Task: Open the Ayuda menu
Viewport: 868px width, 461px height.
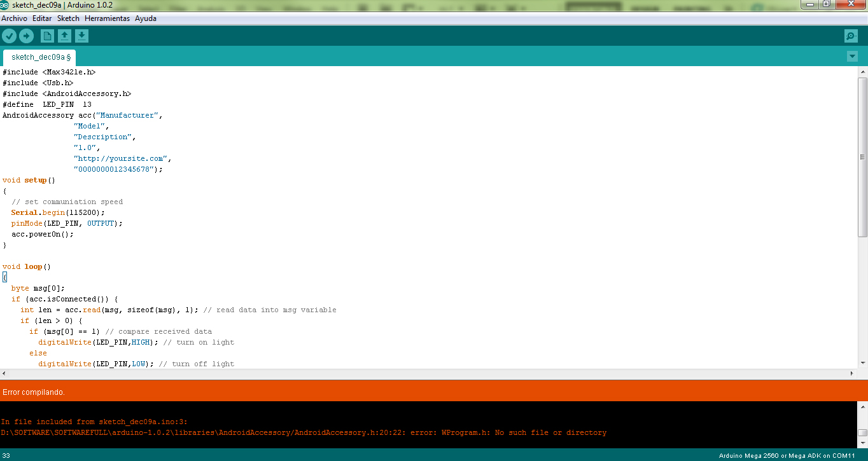Action: (x=145, y=18)
